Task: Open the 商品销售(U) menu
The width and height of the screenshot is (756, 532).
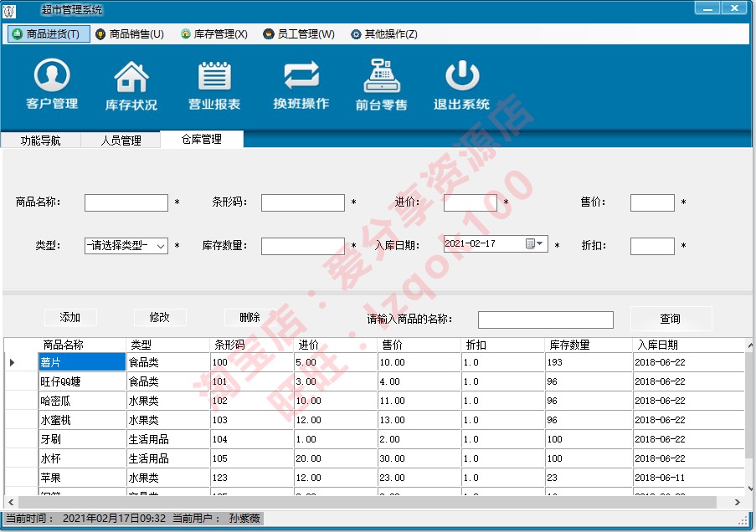Action: 130,33
